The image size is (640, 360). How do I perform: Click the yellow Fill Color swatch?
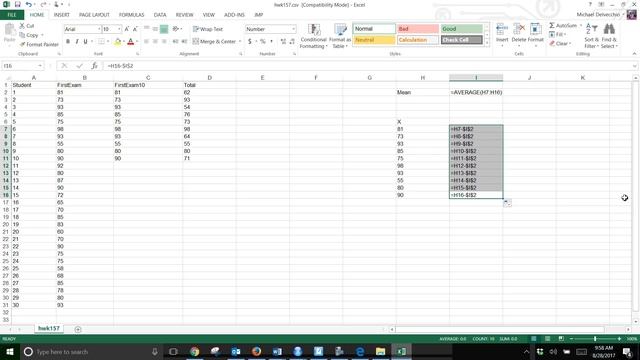click(118, 42)
